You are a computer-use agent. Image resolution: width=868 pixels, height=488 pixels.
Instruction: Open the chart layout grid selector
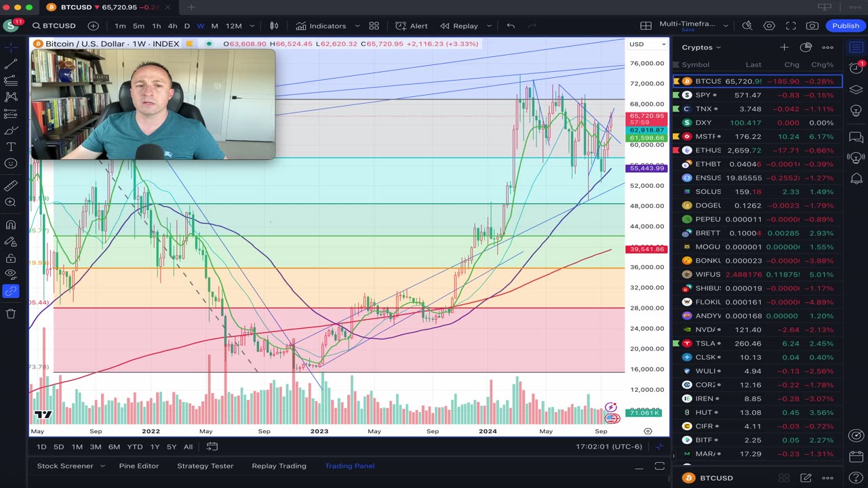tap(646, 26)
